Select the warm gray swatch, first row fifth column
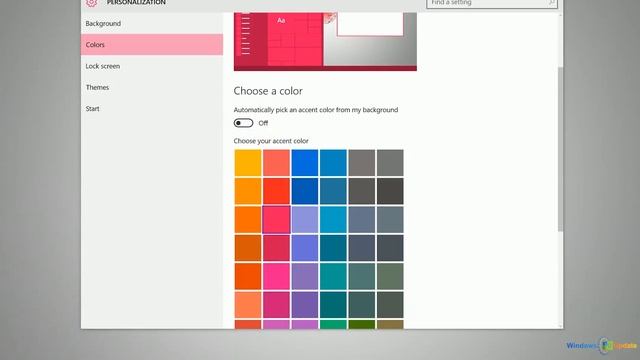 [x=362, y=163]
